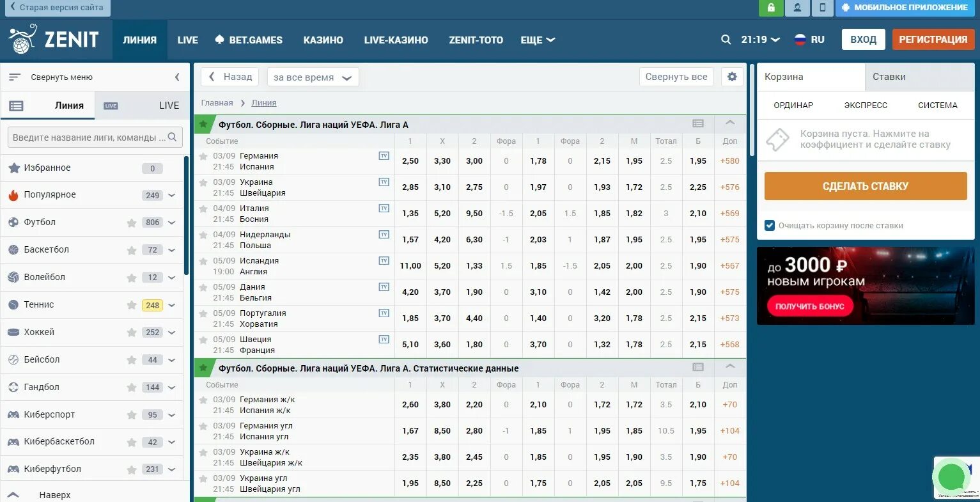This screenshot has height=502, width=980.
Task: Toggle favorite star for Германия ж/к row
Action: (x=203, y=400)
